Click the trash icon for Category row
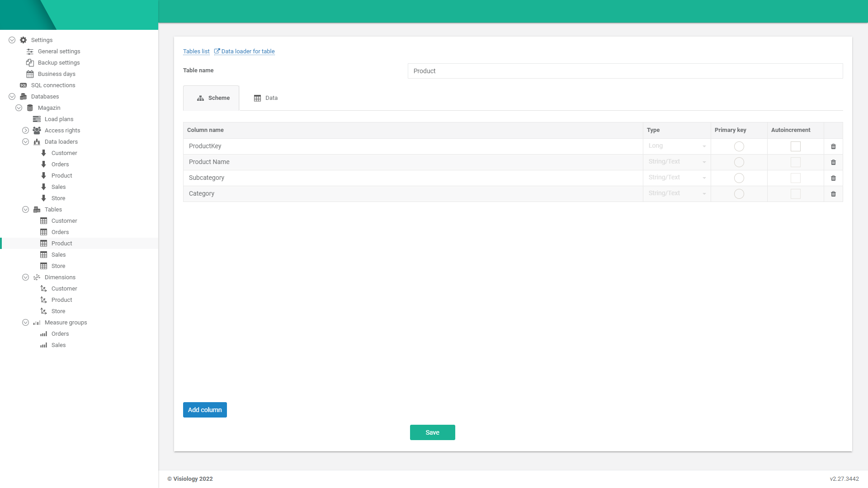868x488 pixels. click(833, 194)
